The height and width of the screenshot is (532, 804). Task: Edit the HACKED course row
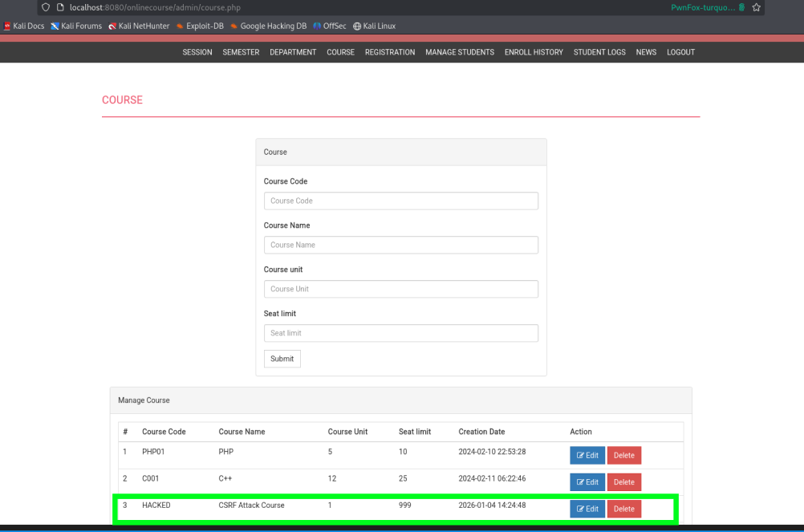click(587, 509)
